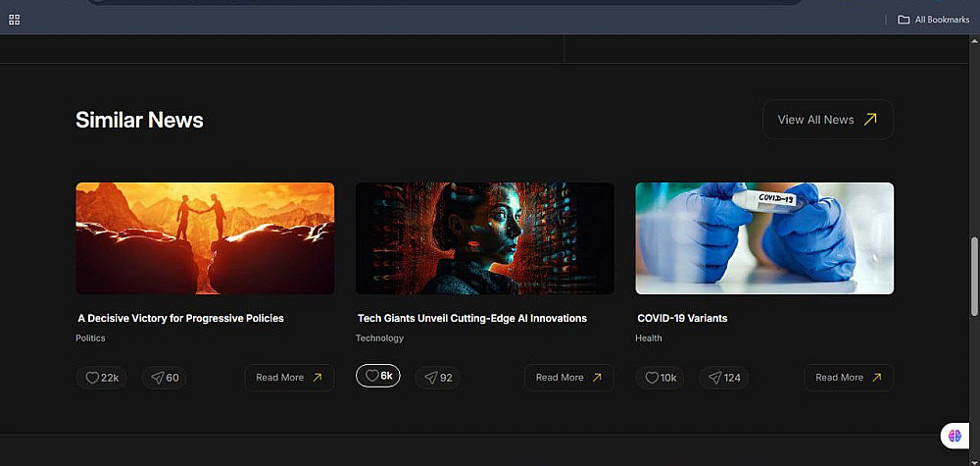The width and height of the screenshot is (980, 466).
Task: Open the All Bookmarks folder
Action: pos(934,20)
